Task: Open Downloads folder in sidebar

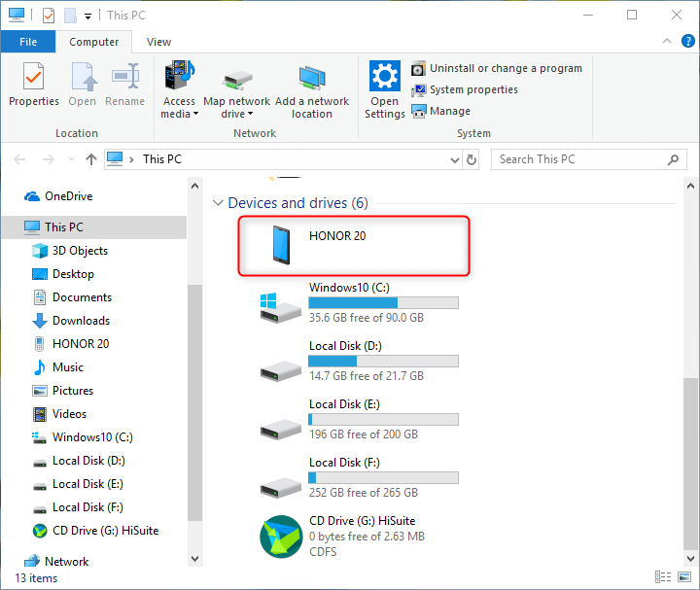Action: (x=71, y=321)
